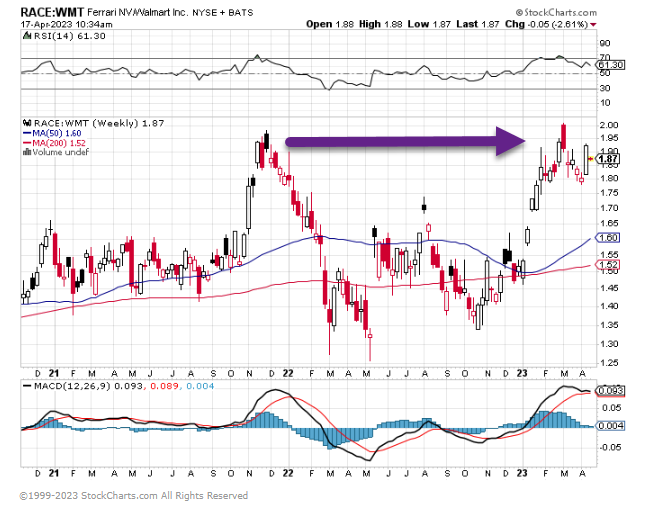Click the Ferrari NV/Walmart Inc. company name

138,13
